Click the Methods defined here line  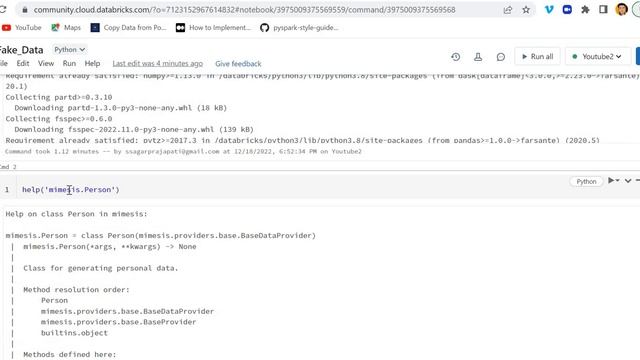(x=69, y=355)
